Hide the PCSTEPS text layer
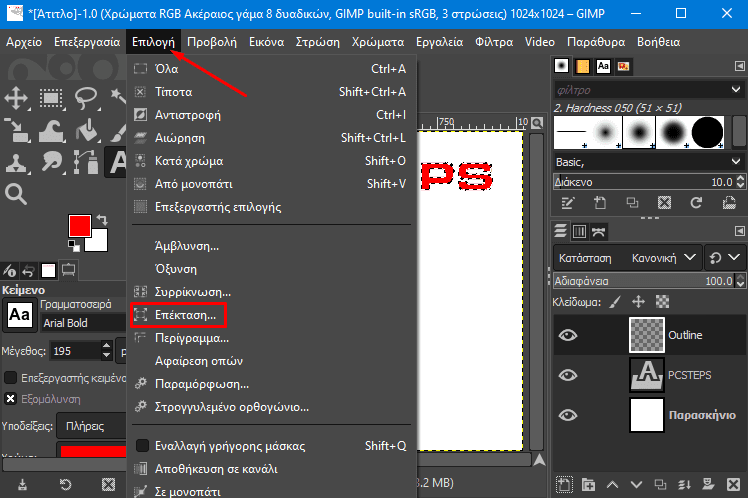The width and height of the screenshot is (748, 498). pos(568,375)
